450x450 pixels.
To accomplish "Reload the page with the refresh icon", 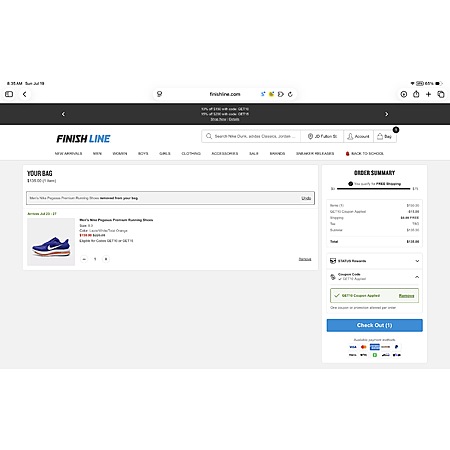I will [290, 94].
